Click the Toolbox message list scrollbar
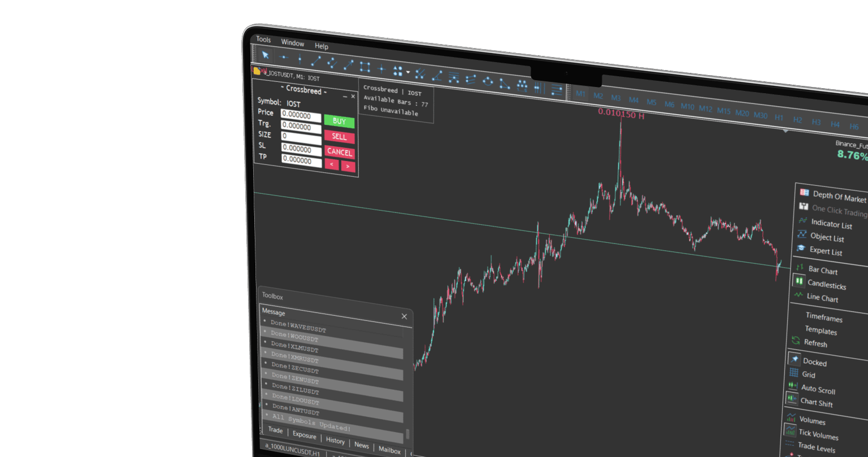The height and width of the screenshot is (457, 868). [407, 434]
